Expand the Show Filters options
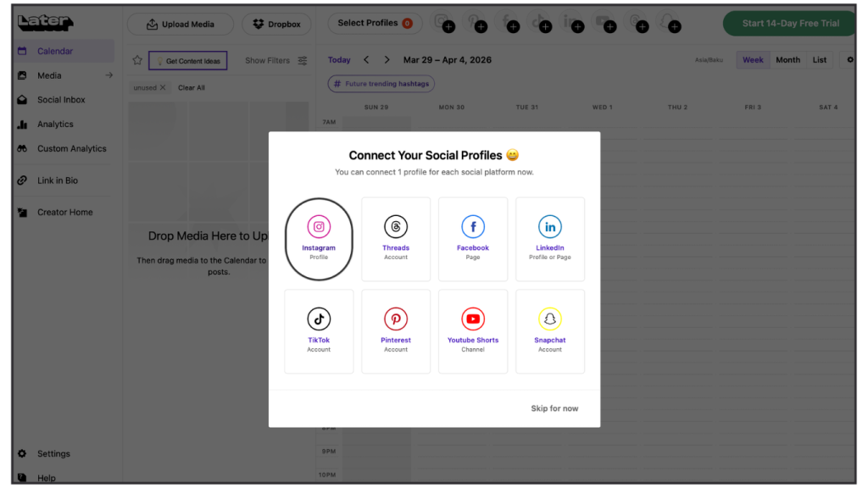Image resolution: width=868 pixels, height=488 pixels. tap(275, 60)
